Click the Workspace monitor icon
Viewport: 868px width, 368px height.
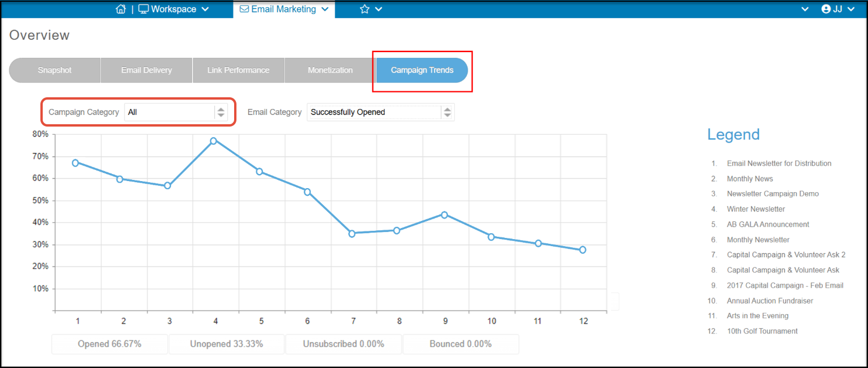[143, 9]
